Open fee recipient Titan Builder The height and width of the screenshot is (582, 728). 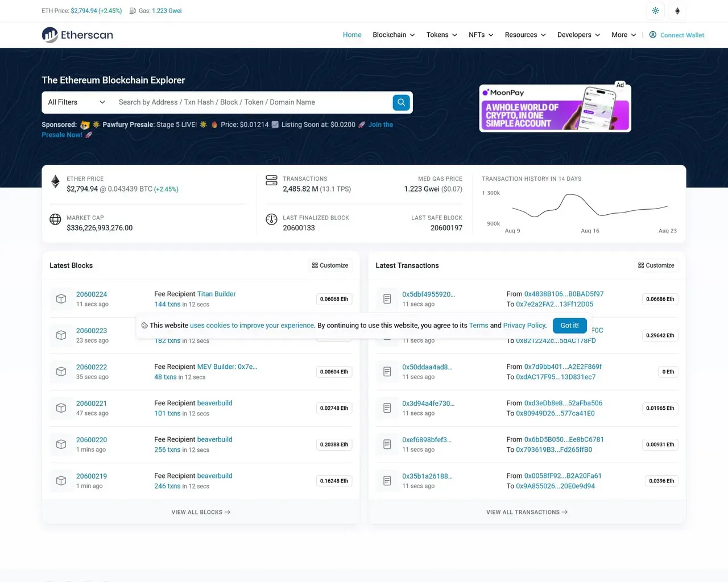point(217,294)
